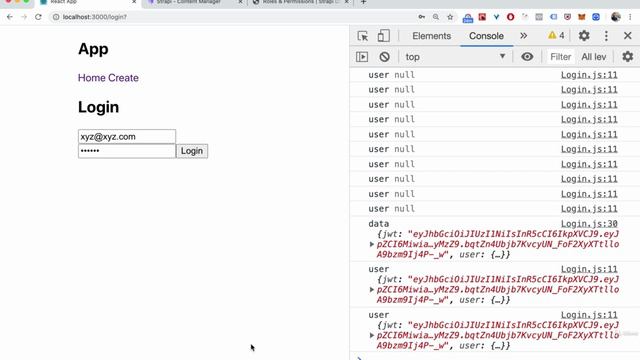Open the Create link
This screenshot has width=640, height=360.
click(123, 78)
